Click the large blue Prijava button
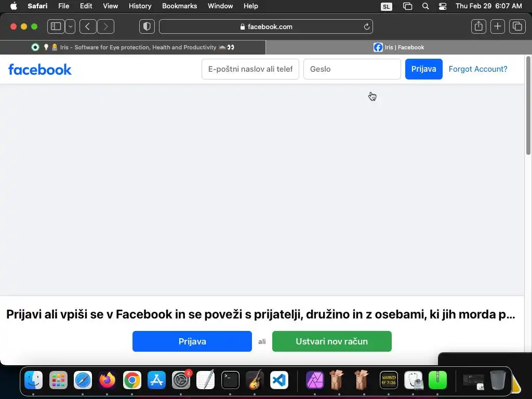This screenshot has height=399, width=532. click(x=192, y=341)
